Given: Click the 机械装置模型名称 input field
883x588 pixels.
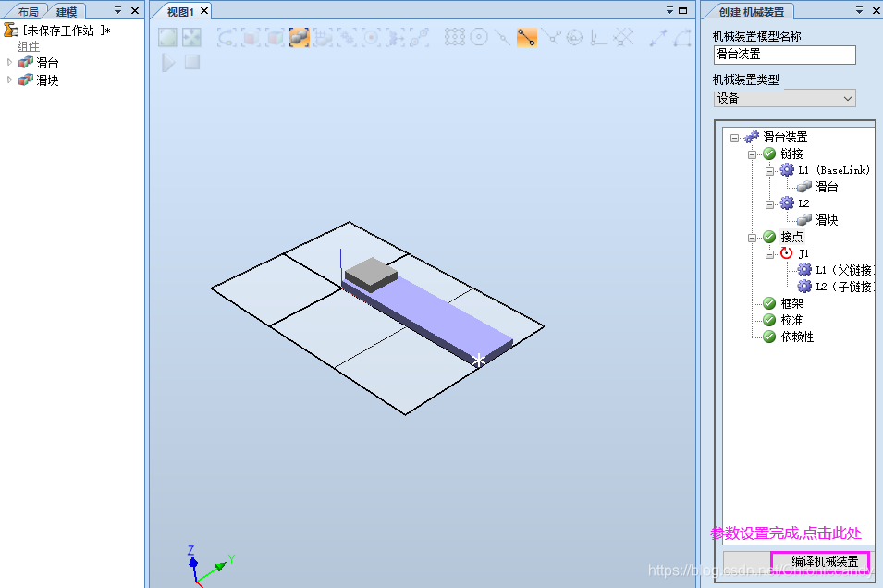Looking at the screenshot, I should pos(784,55).
